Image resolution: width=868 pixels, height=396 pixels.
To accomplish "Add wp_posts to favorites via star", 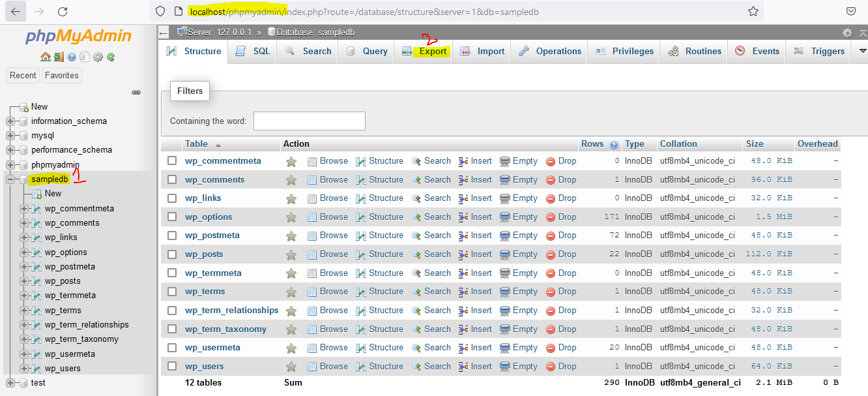I will [291, 254].
